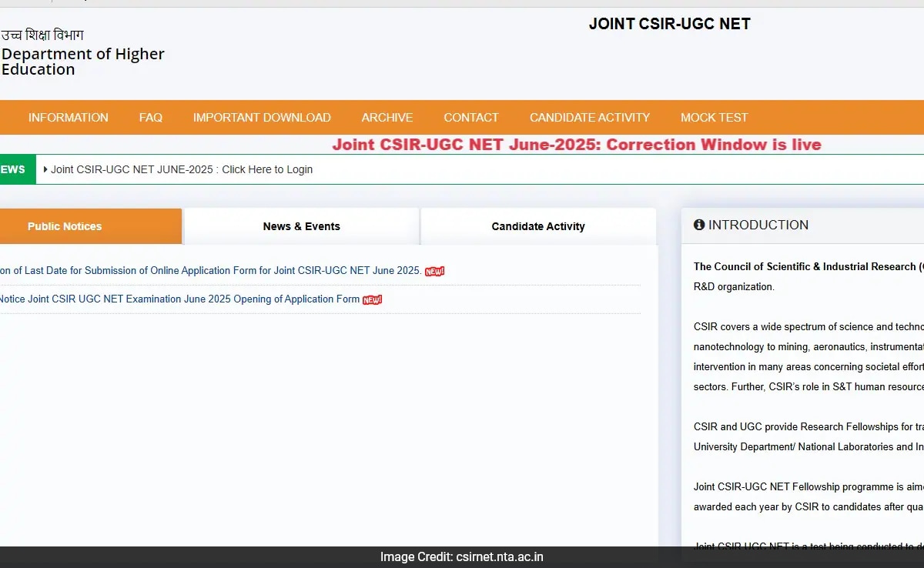Open the FAQ page

151,117
